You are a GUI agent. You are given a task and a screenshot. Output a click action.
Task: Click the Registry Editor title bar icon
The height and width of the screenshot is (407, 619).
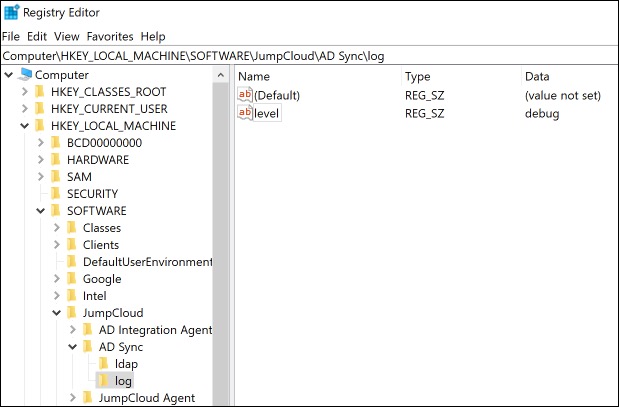(11, 12)
